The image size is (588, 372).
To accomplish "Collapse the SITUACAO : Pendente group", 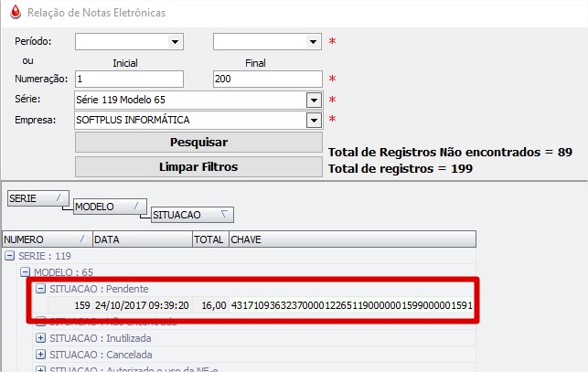I will point(40,289).
